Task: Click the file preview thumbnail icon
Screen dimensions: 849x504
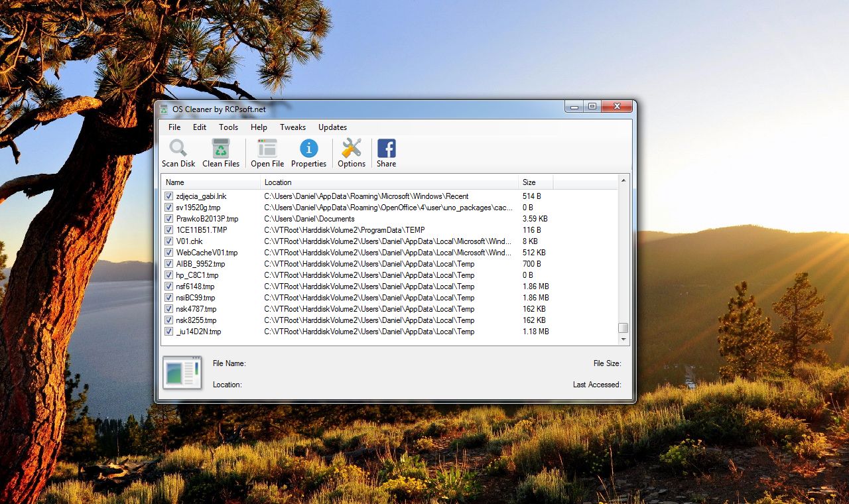Action: (x=182, y=373)
